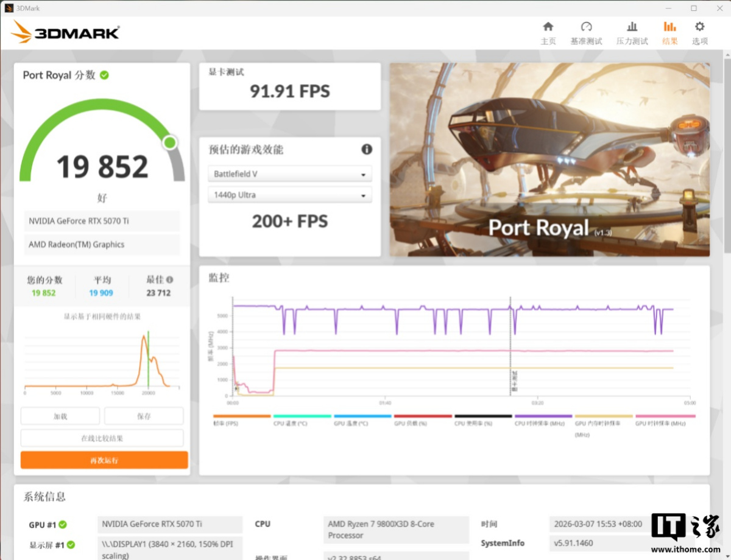Screen dimensions: 731x560
Task: Click the DISPLAY1 3840 × 2160 field
Action: [170, 548]
